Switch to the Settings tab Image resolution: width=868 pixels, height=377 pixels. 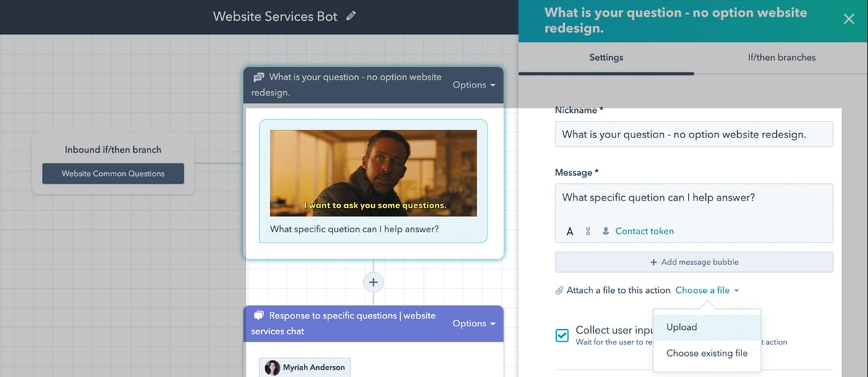click(606, 57)
